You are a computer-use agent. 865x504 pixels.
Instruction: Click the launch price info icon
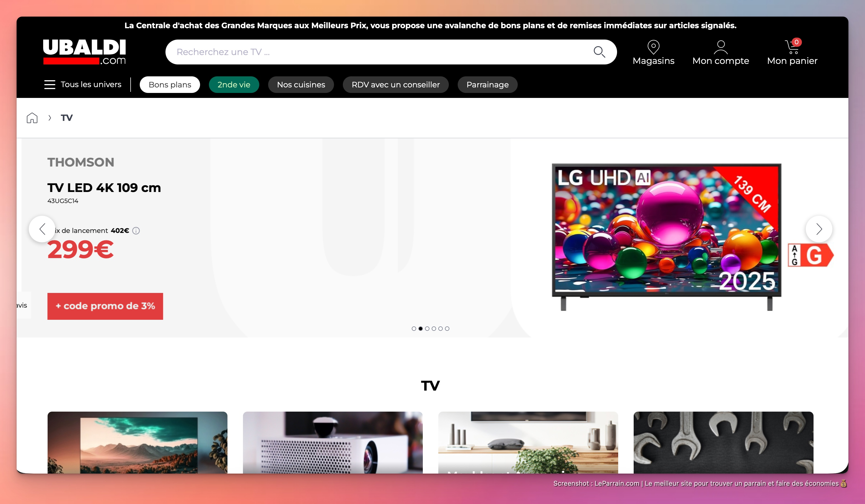tap(136, 230)
